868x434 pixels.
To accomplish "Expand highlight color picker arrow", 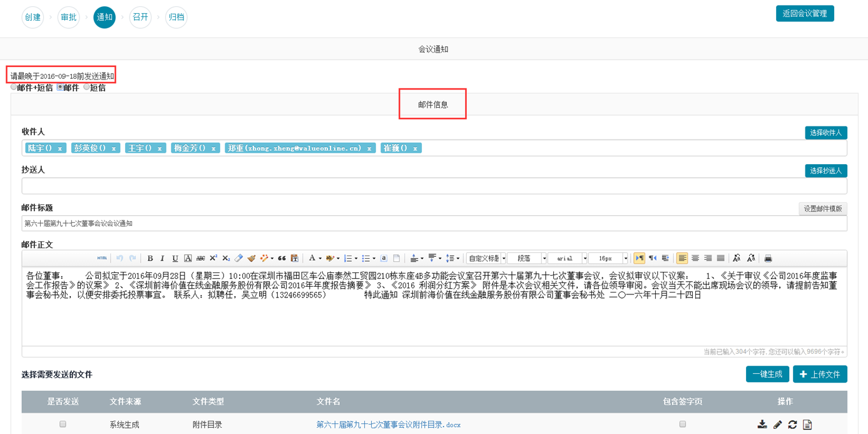I will (x=338, y=258).
